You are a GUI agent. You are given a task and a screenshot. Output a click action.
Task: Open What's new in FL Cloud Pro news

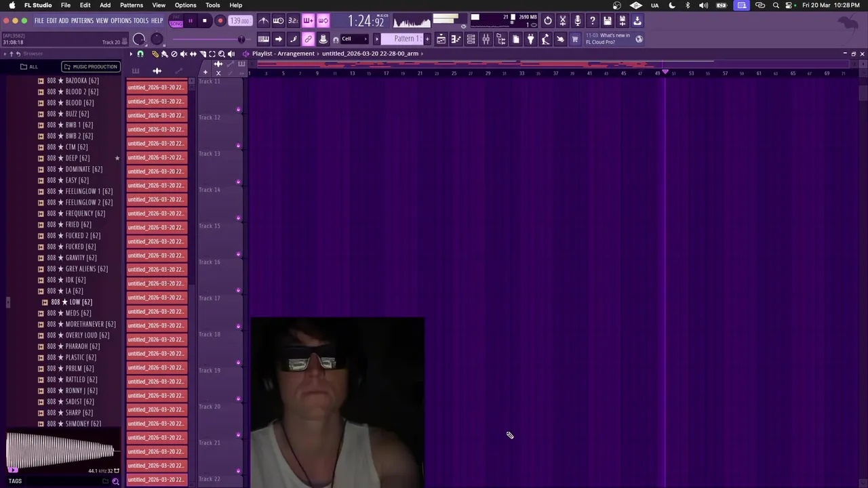click(608, 39)
